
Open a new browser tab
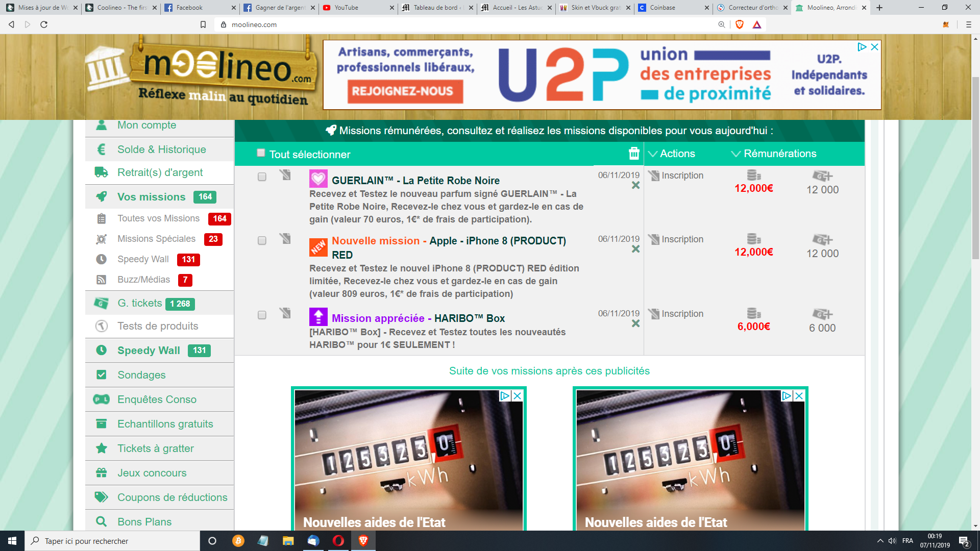coord(879,8)
